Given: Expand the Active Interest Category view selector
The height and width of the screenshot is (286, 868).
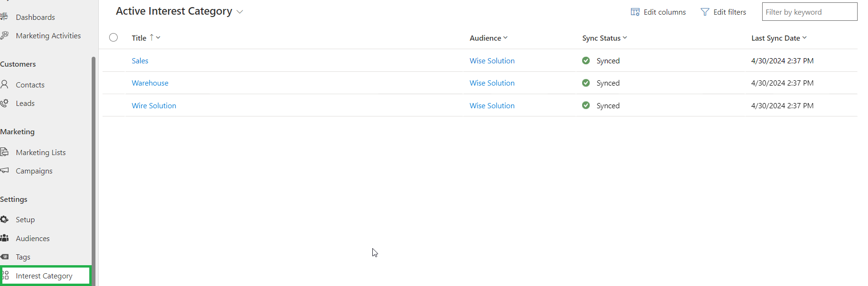Looking at the screenshot, I should (240, 12).
